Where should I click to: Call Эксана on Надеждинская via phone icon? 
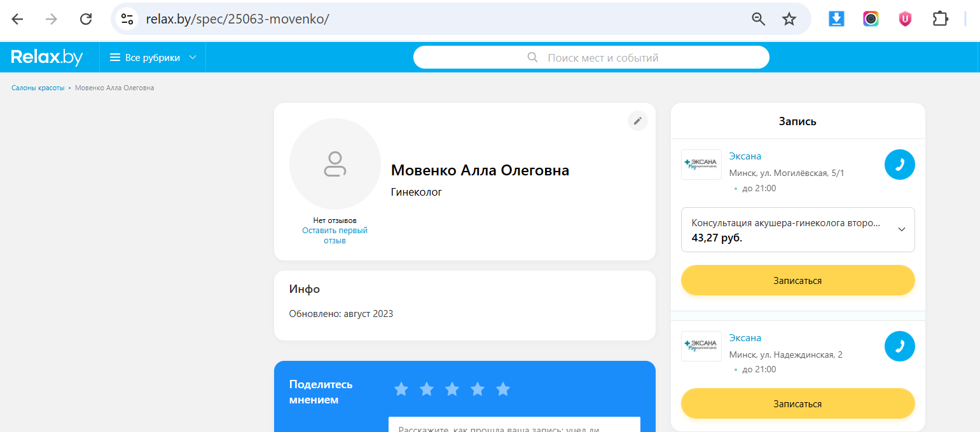[900, 346]
